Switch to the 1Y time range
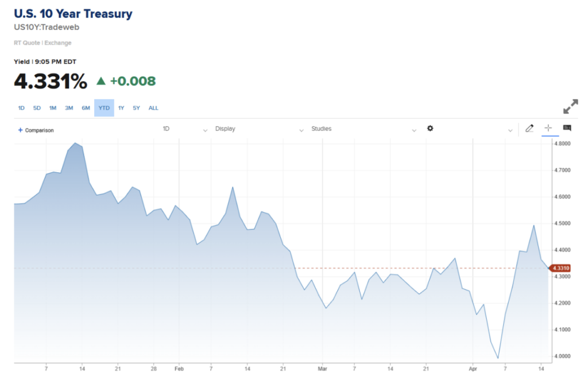Screen dimensions: 588x388 click(121, 108)
